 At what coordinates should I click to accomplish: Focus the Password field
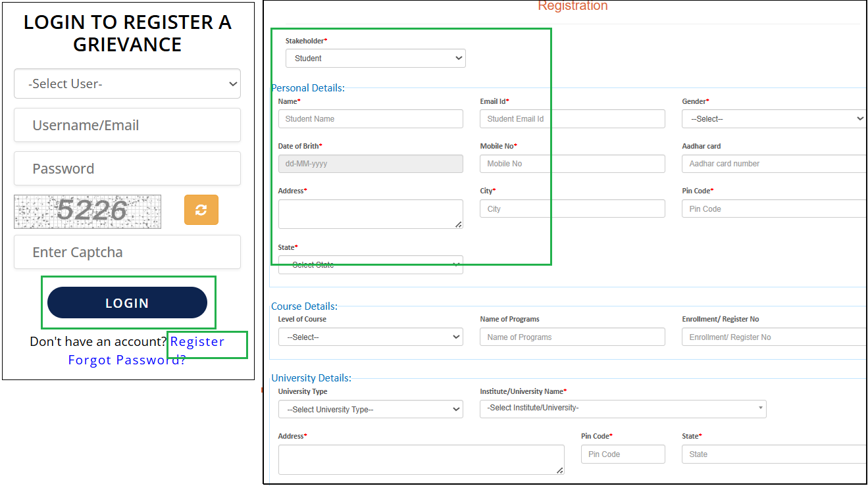point(127,168)
